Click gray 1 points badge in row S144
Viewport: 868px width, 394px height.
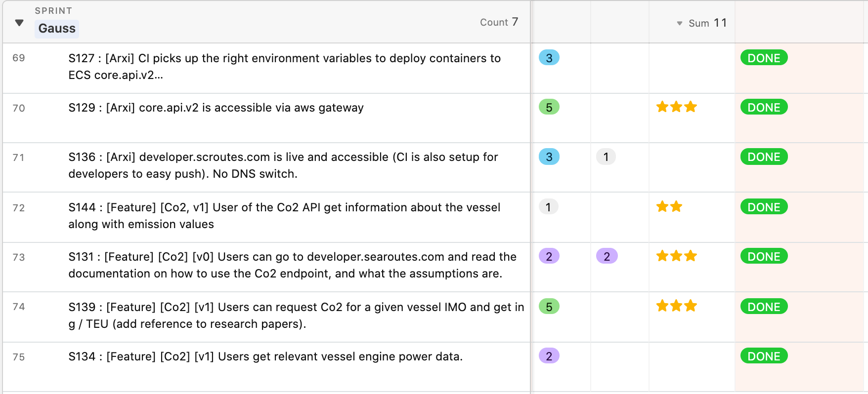pyautogui.click(x=548, y=207)
